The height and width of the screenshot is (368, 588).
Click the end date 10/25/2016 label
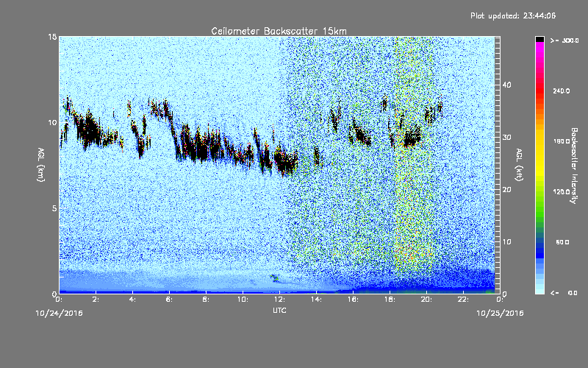[x=500, y=314]
